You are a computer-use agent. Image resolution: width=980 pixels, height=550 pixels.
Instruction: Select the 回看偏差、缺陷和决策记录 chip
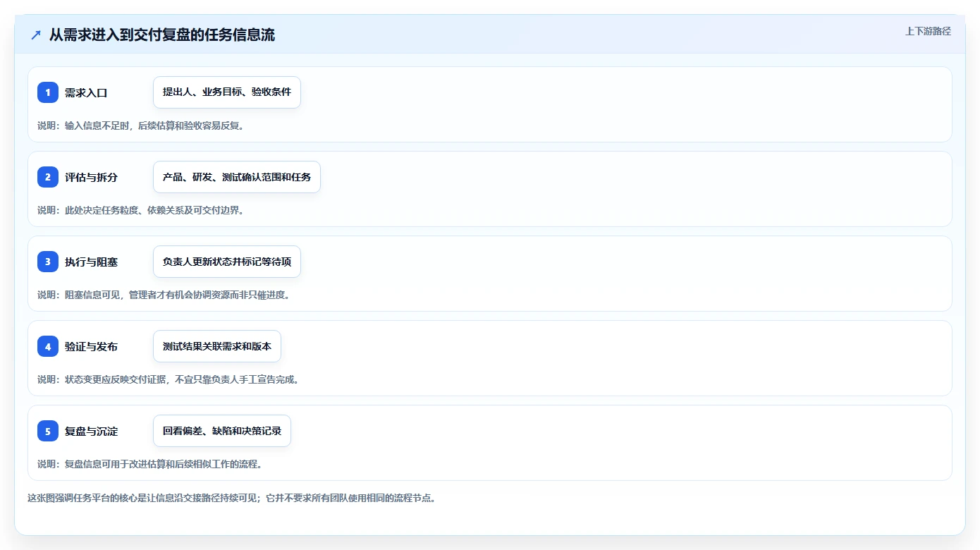(222, 431)
